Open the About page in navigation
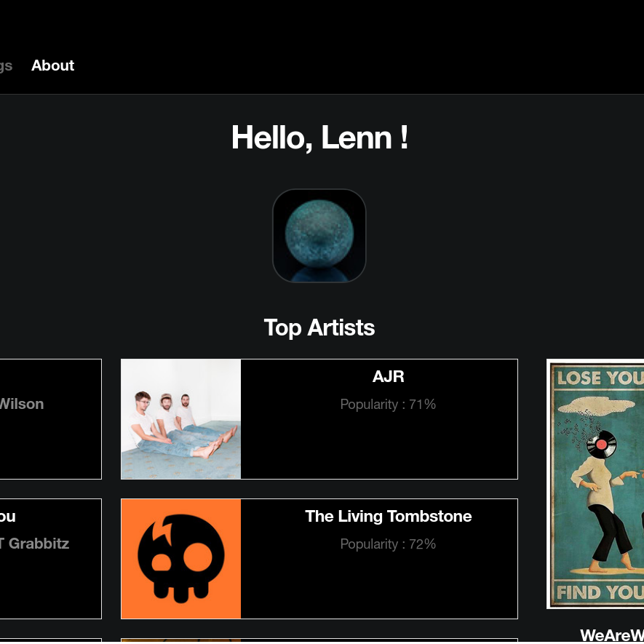 (x=52, y=65)
